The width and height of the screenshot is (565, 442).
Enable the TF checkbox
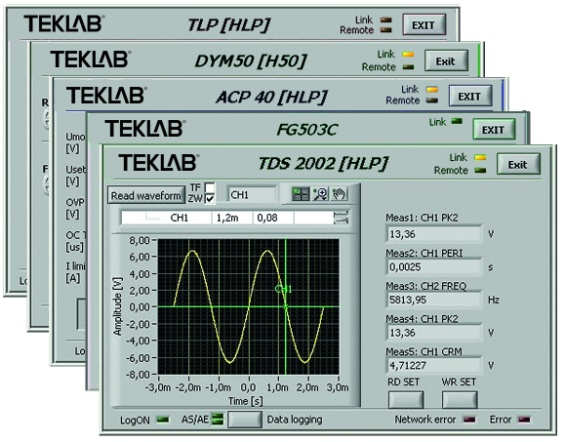[x=209, y=188]
